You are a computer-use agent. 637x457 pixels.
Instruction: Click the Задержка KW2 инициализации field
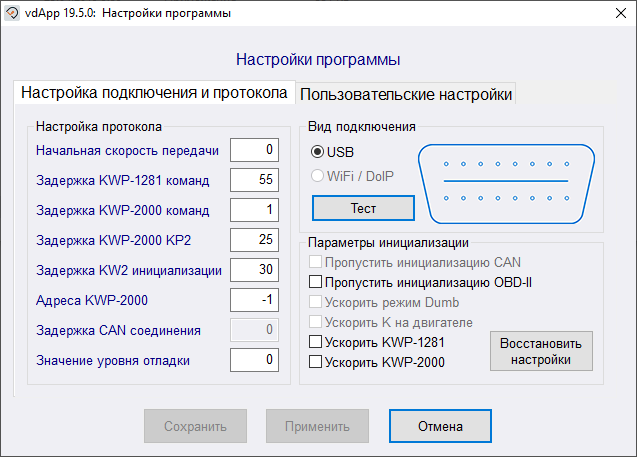tap(254, 270)
